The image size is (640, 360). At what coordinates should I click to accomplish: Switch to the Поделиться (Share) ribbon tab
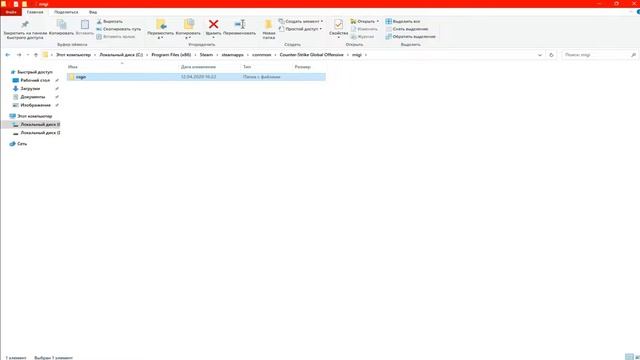(x=66, y=12)
